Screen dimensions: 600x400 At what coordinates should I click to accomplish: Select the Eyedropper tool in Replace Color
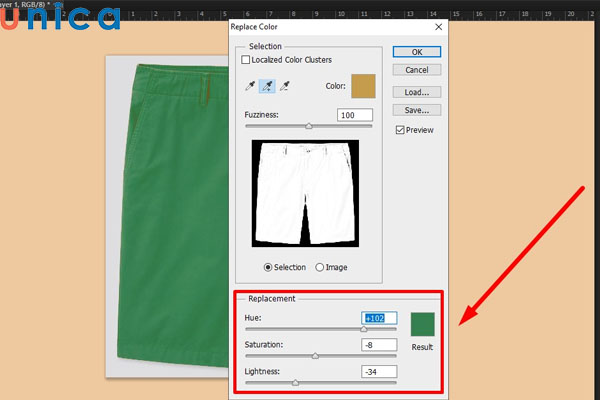(x=250, y=86)
